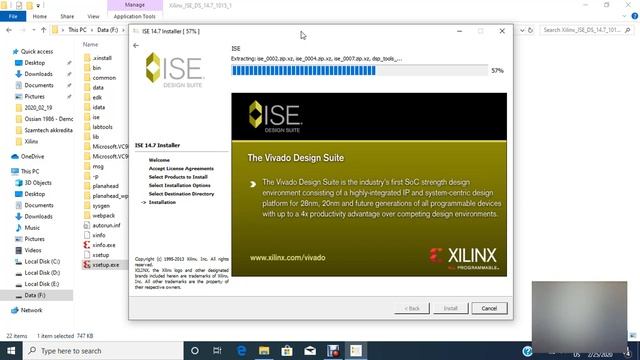Select Data (F:) drive
Screen dimensions: 640x360
pos(35,295)
